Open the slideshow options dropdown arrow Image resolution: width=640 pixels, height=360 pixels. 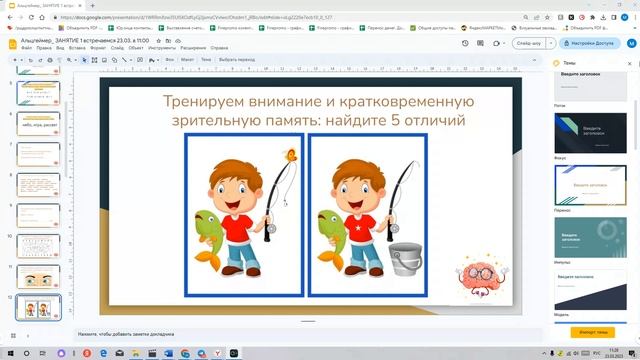pyautogui.click(x=551, y=43)
